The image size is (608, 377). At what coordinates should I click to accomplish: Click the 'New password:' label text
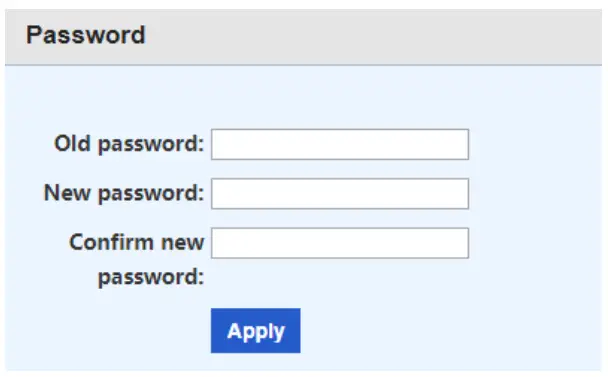(x=124, y=193)
